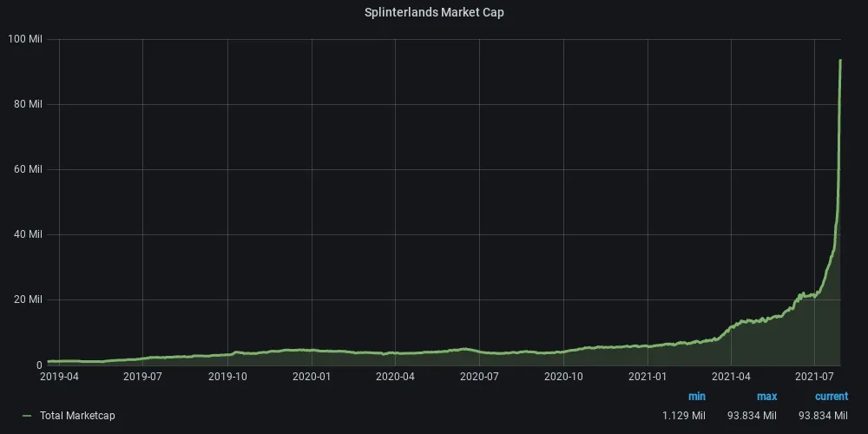This screenshot has width=868, height=434.
Task: Sort legend by the max column header
Action: (766, 397)
